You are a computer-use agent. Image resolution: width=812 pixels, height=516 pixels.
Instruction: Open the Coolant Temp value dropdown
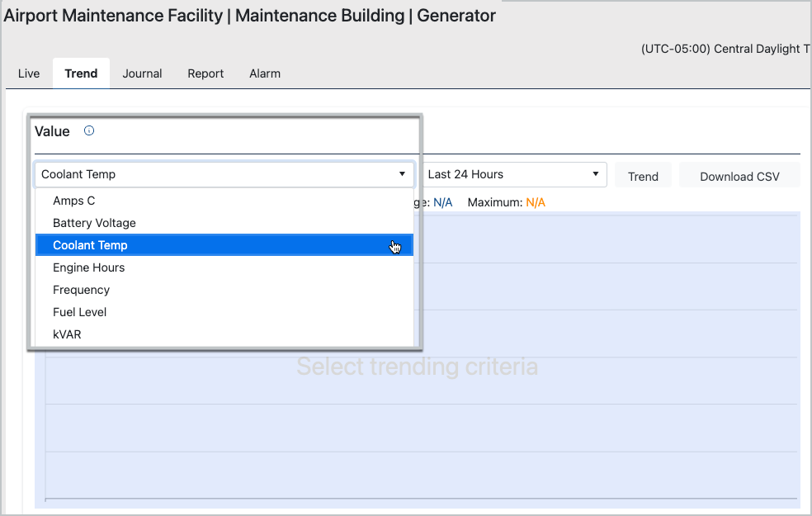(224, 174)
